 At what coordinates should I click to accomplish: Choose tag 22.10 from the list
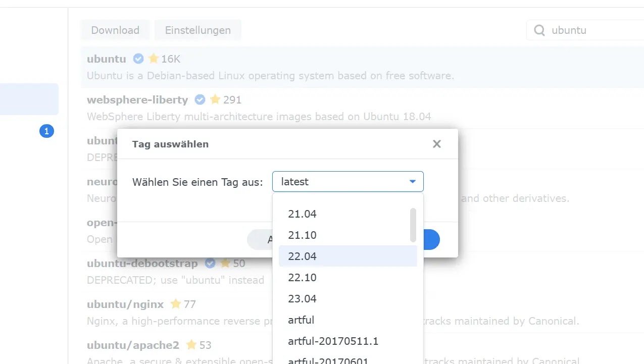tap(348, 278)
